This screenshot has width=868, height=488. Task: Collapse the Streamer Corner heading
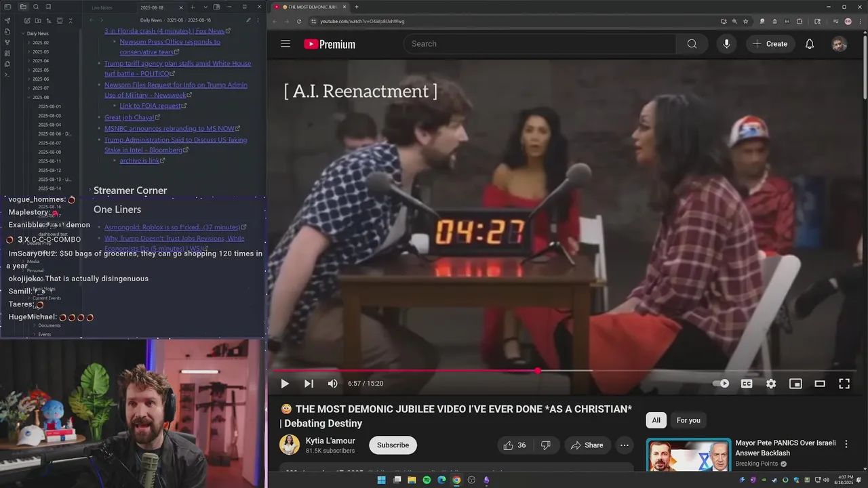(90, 190)
